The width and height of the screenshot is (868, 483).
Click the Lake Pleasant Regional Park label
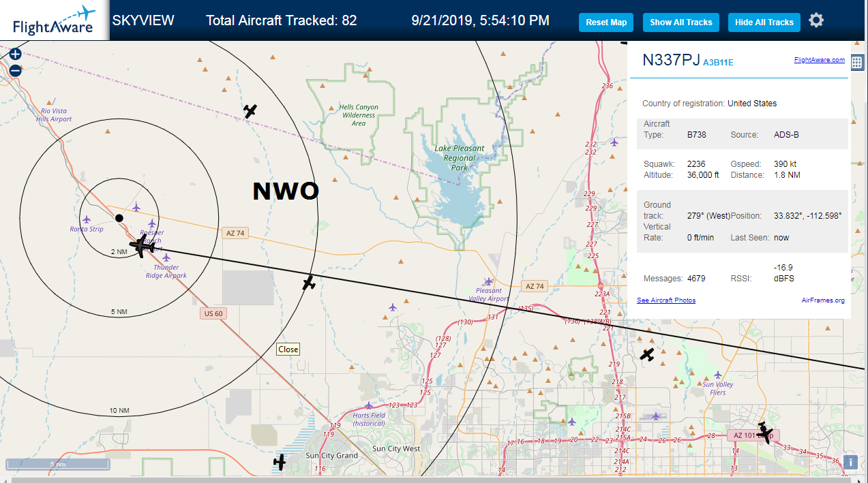[x=460, y=157]
